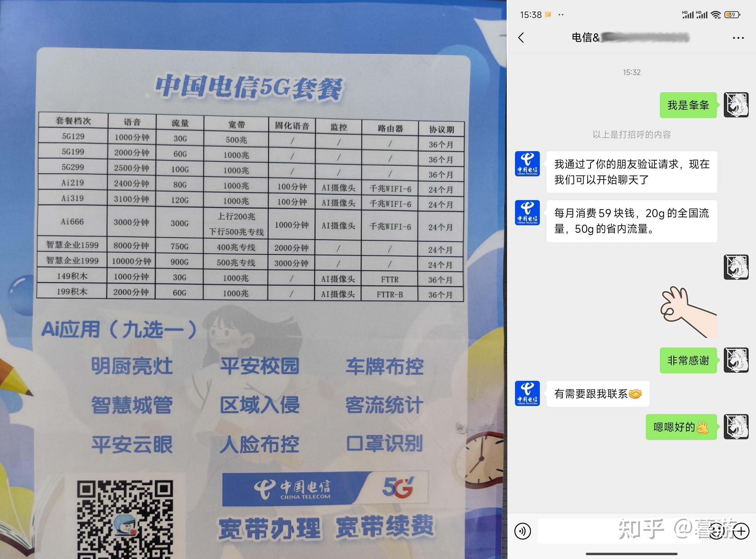Tap the chat title 电信&

tap(585, 38)
